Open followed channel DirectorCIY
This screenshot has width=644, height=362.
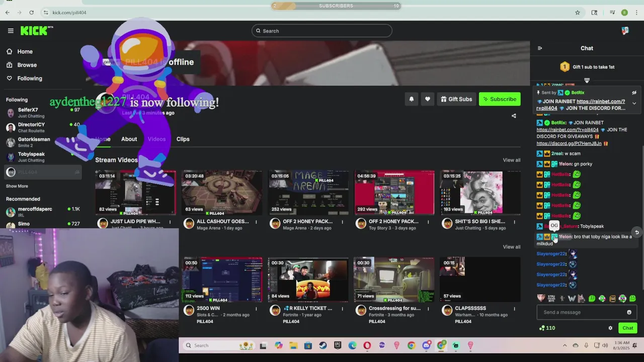point(43,127)
